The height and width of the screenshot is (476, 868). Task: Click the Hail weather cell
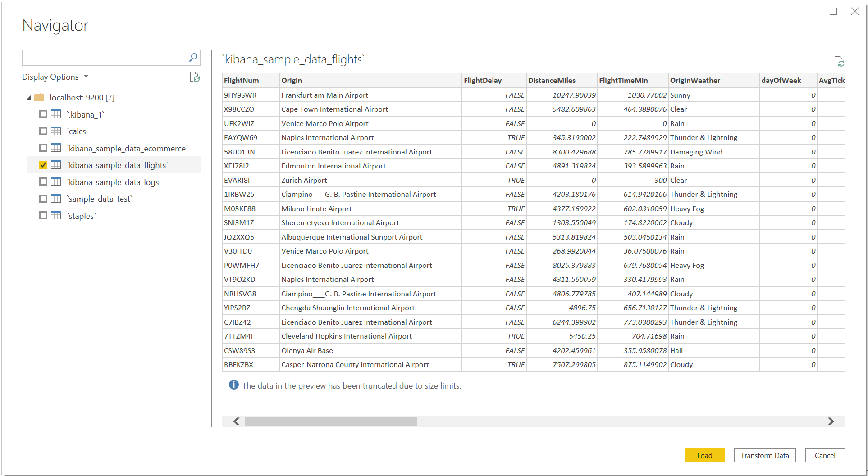[714, 350]
